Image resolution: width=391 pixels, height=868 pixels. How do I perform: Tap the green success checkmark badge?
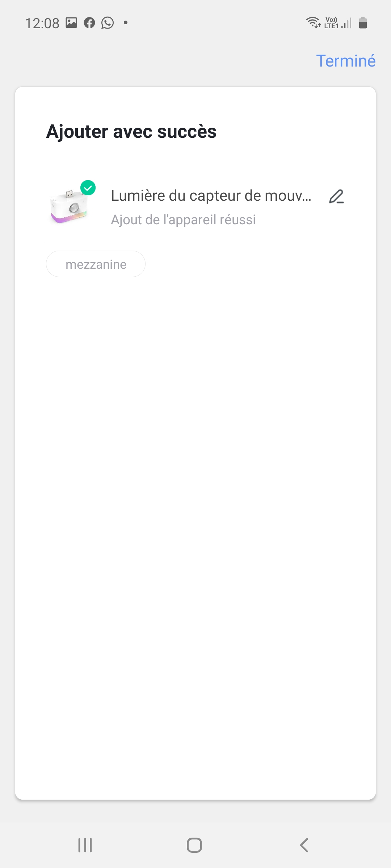click(x=88, y=188)
